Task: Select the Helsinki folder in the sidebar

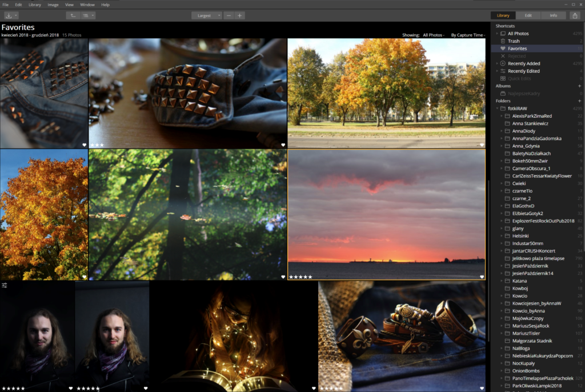Action: click(520, 235)
